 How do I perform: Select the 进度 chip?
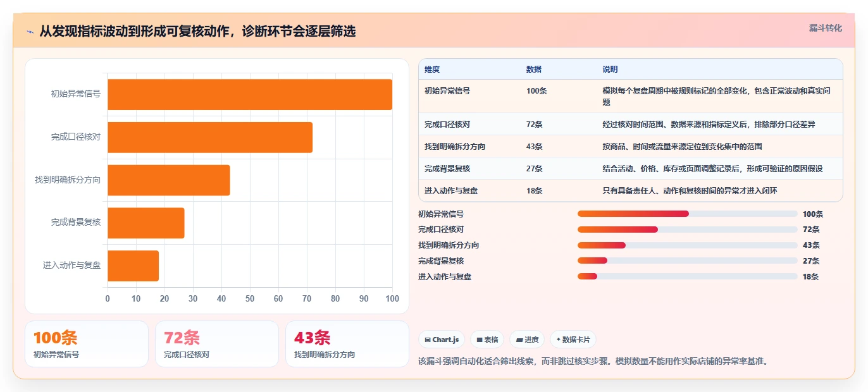[527, 340]
